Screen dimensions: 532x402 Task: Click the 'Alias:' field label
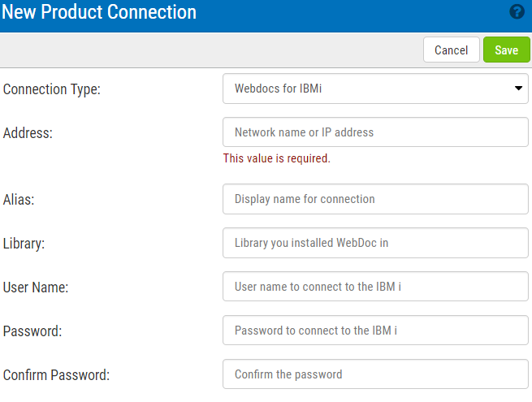pos(20,200)
